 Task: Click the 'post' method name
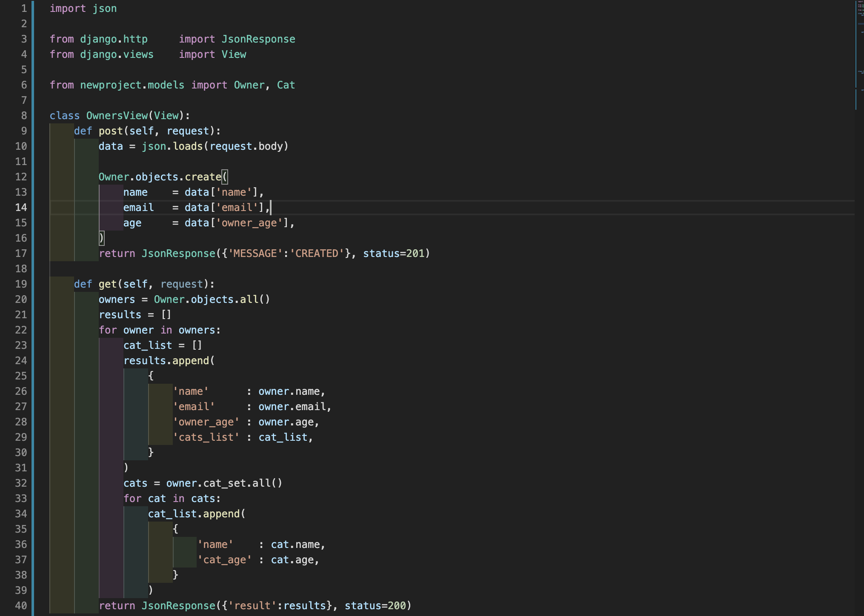(111, 131)
